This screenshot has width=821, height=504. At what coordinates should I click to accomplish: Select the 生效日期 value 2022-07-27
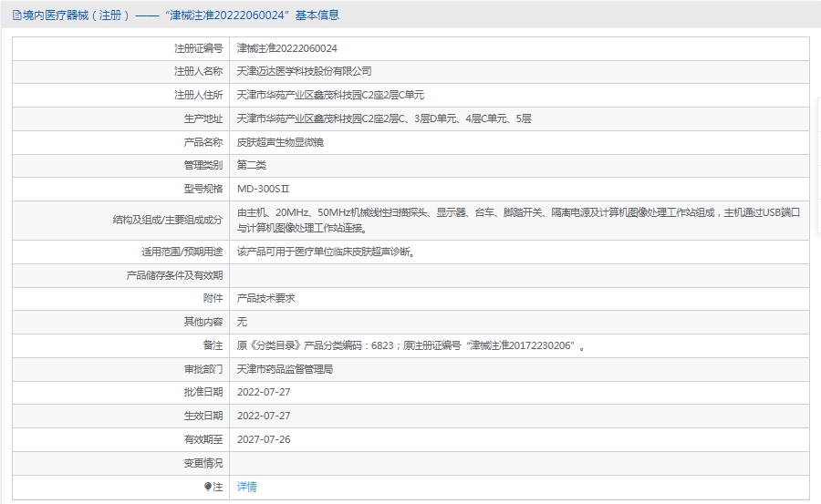point(264,417)
